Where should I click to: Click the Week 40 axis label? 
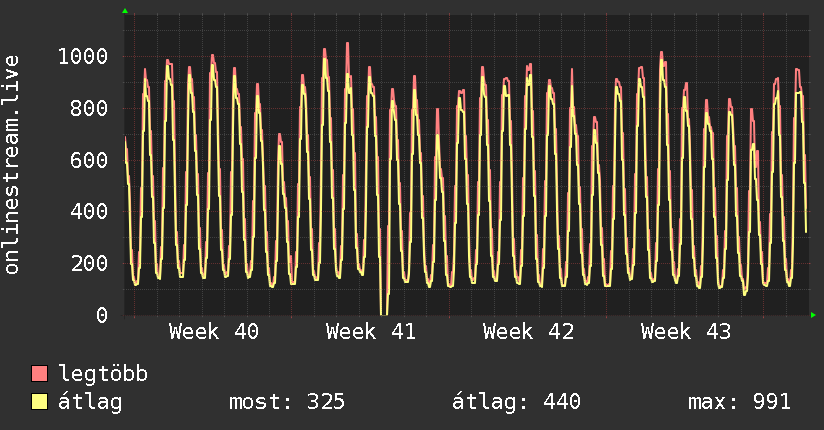pyautogui.click(x=214, y=332)
